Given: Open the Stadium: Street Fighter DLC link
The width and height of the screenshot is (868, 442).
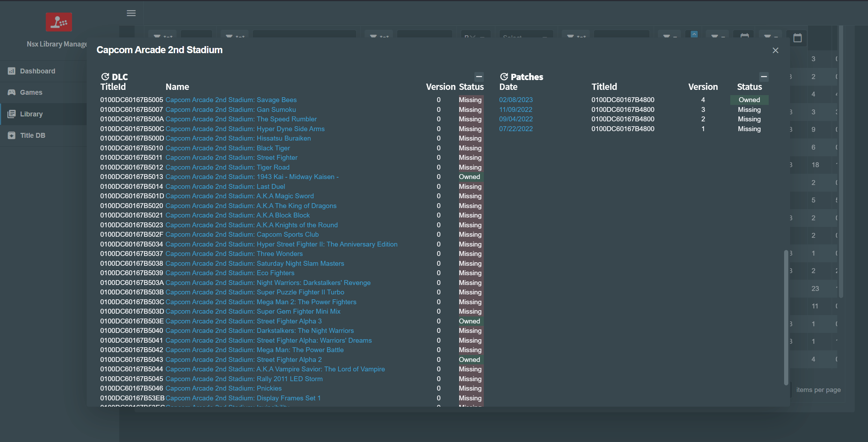Looking at the screenshot, I should click(x=231, y=157).
